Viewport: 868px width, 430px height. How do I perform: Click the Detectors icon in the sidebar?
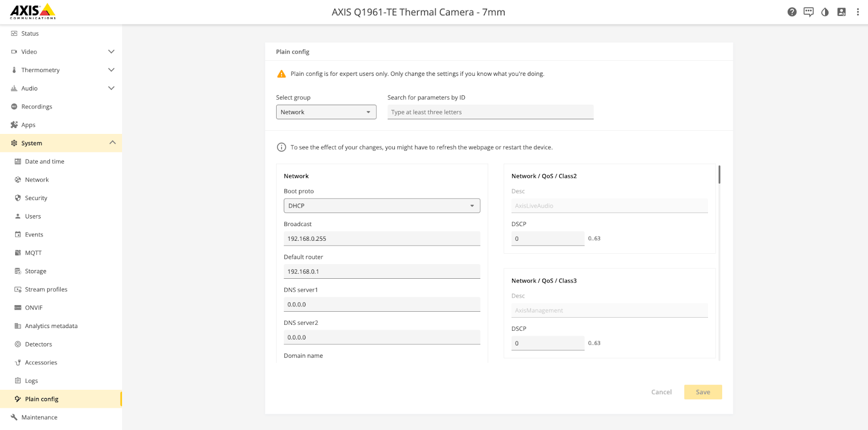(18, 344)
